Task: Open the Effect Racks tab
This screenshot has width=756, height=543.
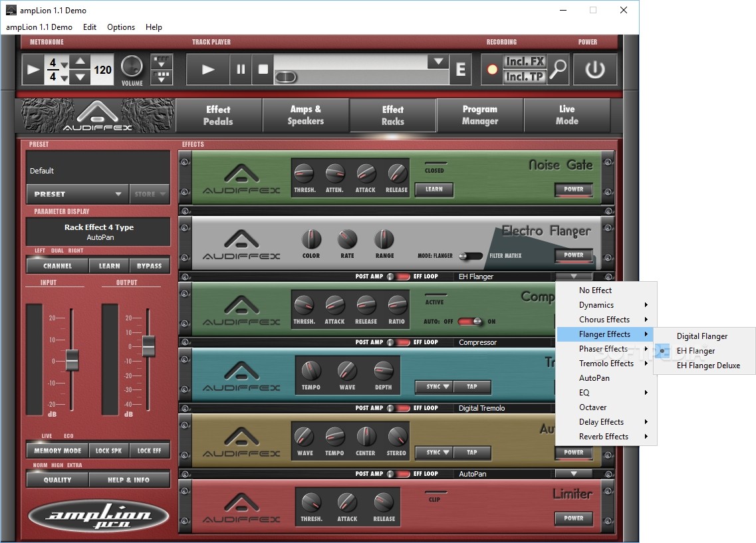Action: pyautogui.click(x=393, y=116)
